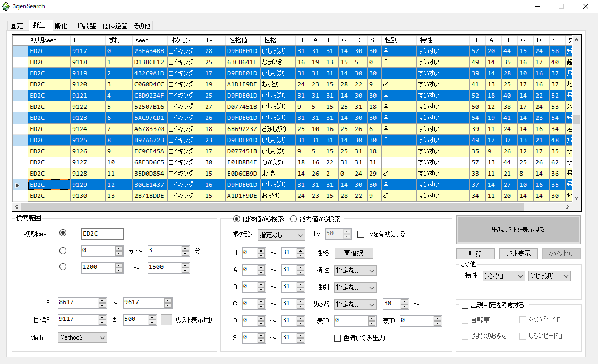Image resolution: width=598 pixels, height=364 pixels.
Task: Open the シンクロ ability dropdown
Action: click(x=503, y=276)
